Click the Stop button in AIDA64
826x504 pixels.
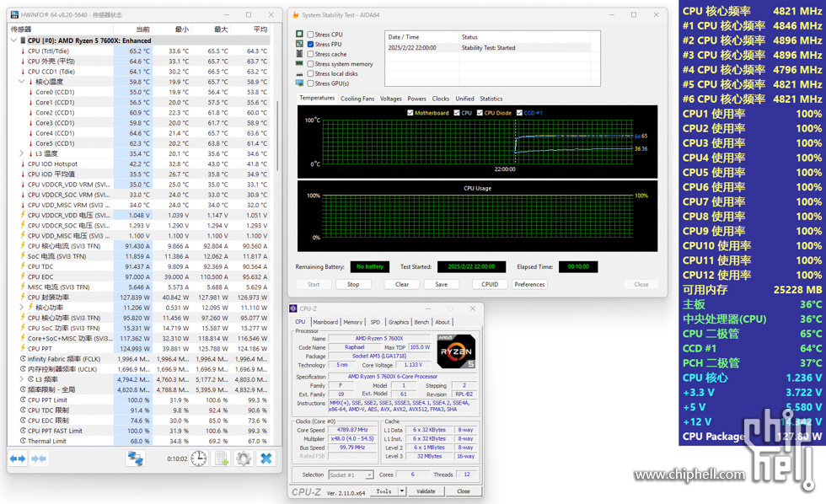pos(353,284)
